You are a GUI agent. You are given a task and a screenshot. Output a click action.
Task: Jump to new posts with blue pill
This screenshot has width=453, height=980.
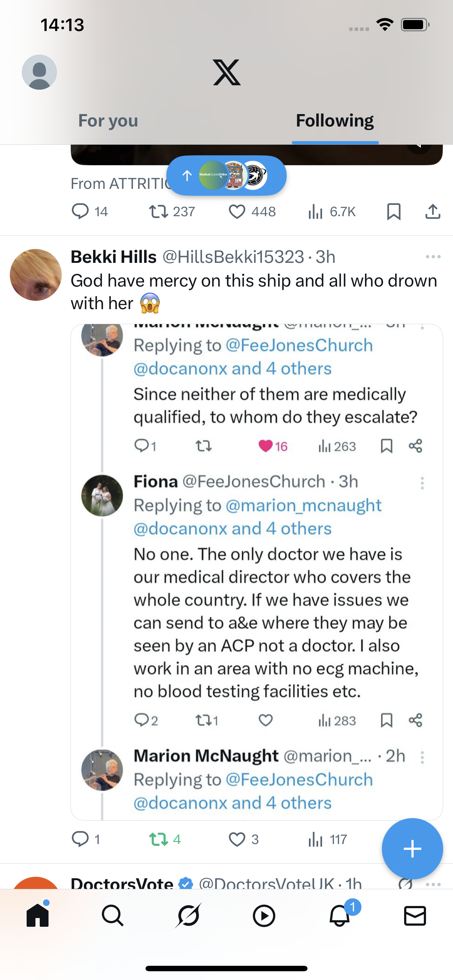click(226, 175)
